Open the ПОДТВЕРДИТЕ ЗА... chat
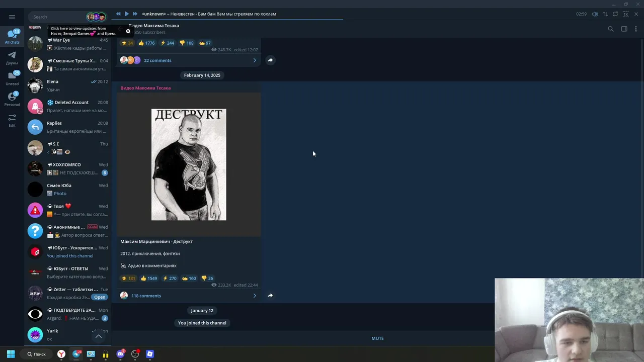644x362 pixels. (68, 314)
